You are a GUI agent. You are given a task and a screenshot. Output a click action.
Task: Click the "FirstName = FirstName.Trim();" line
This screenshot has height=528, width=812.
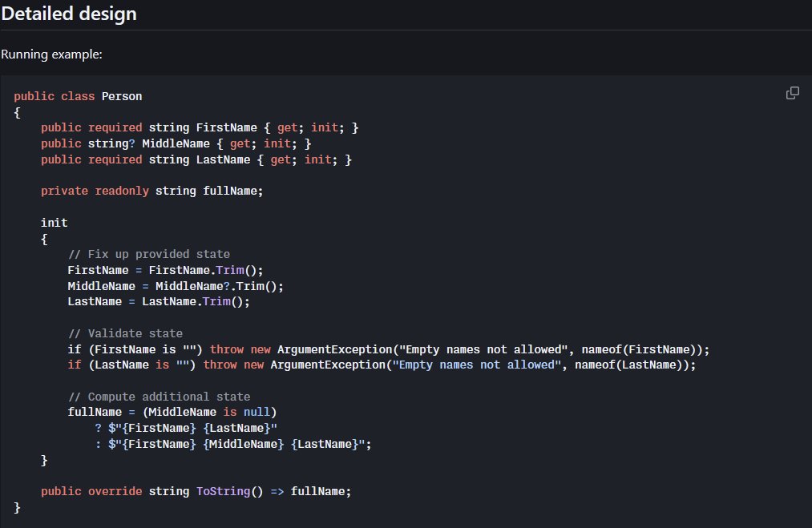click(x=165, y=270)
